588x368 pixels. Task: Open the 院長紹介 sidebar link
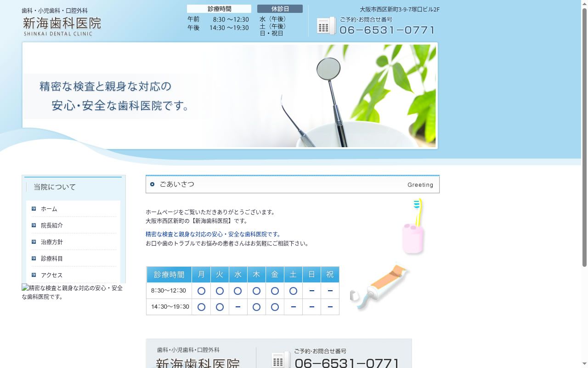click(52, 225)
